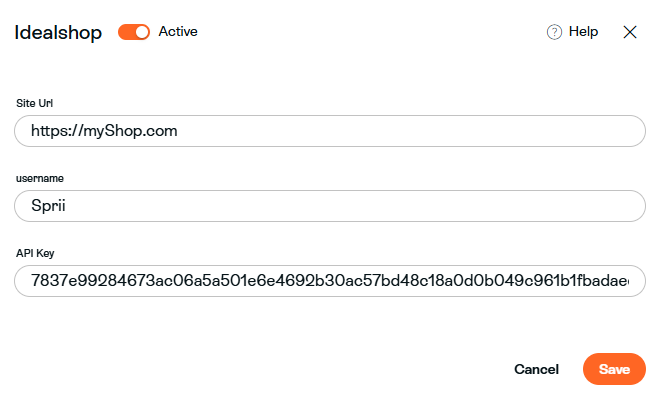The height and width of the screenshot is (401, 659).
Task: Focus the Site Url input field
Action: pyautogui.click(x=330, y=131)
